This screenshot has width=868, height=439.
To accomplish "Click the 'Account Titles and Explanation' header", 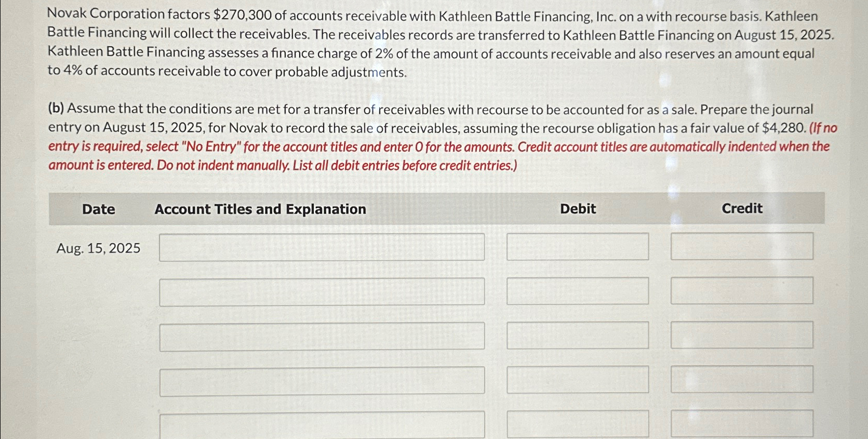I will tap(260, 209).
